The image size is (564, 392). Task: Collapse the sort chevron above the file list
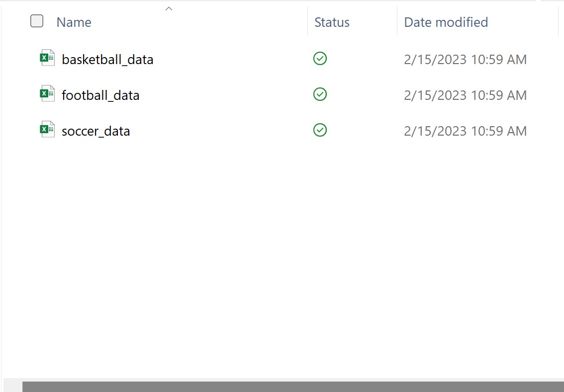click(x=169, y=7)
